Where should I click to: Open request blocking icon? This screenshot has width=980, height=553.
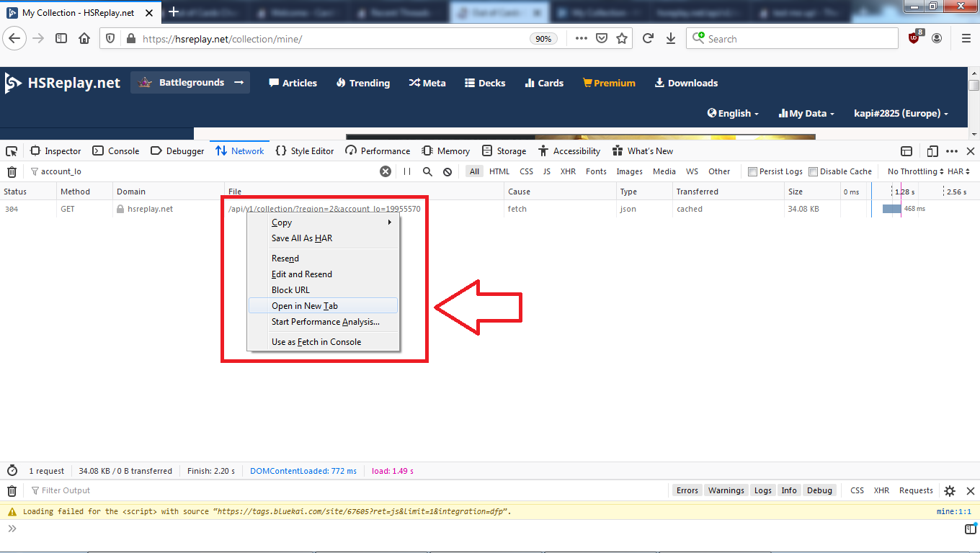pyautogui.click(x=447, y=171)
